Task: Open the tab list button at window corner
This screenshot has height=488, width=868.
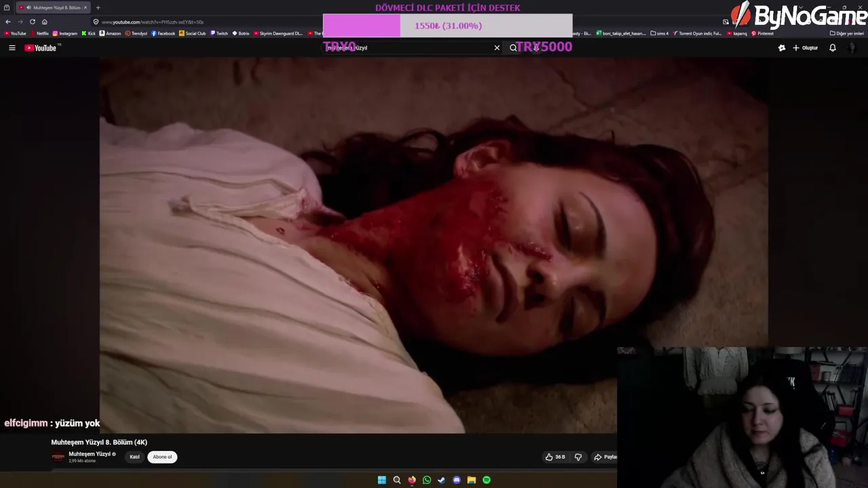Action: (x=7, y=7)
